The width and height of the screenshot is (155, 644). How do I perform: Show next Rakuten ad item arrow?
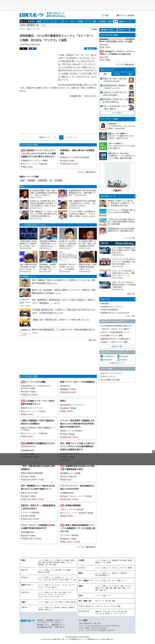(x=133, y=190)
